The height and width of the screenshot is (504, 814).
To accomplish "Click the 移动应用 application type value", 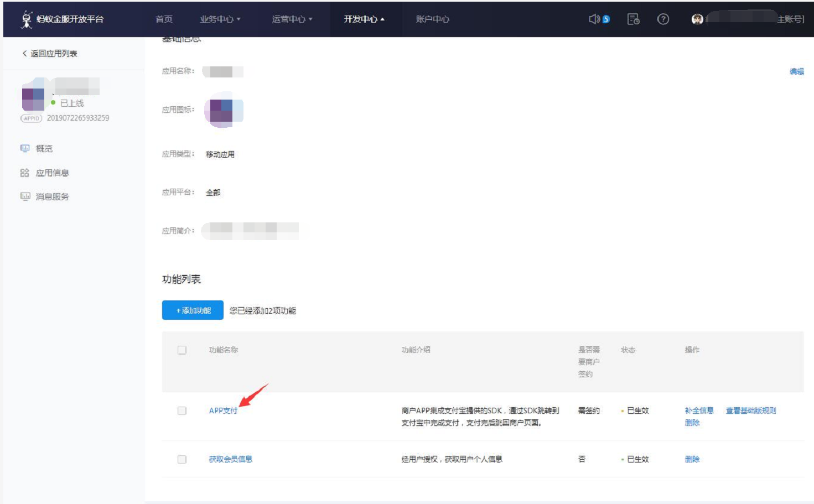I will [220, 154].
